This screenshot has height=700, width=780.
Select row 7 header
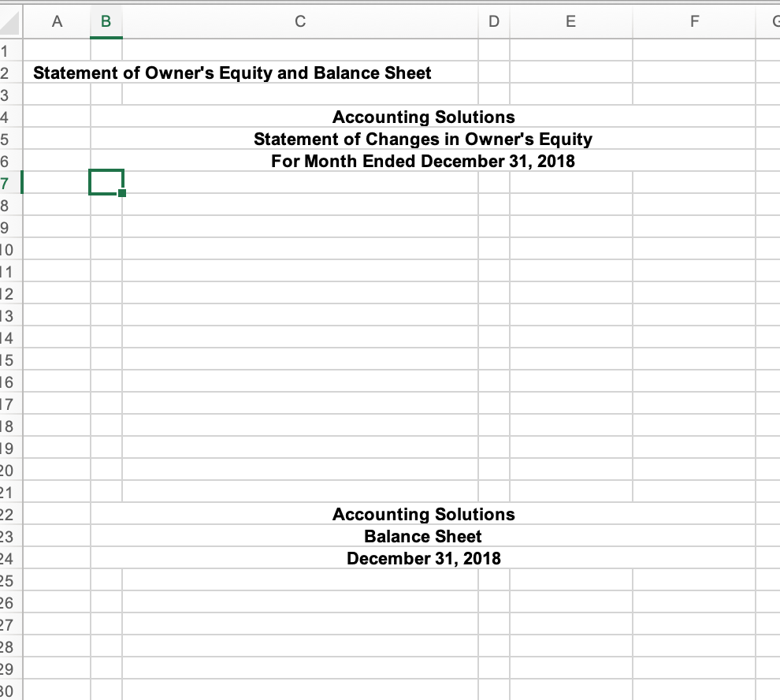click(x=10, y=183)
